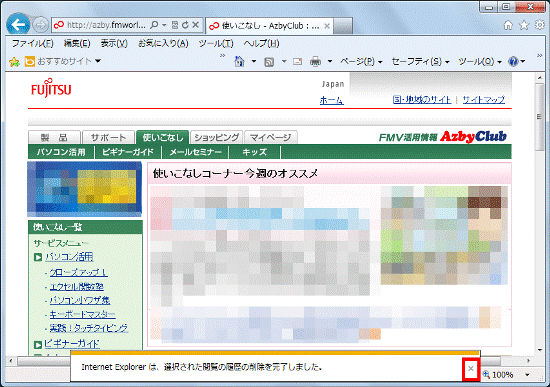Click メールセミナー in green navigation bar
Viewport: 550px width, 387px height.
coord(195,152)
